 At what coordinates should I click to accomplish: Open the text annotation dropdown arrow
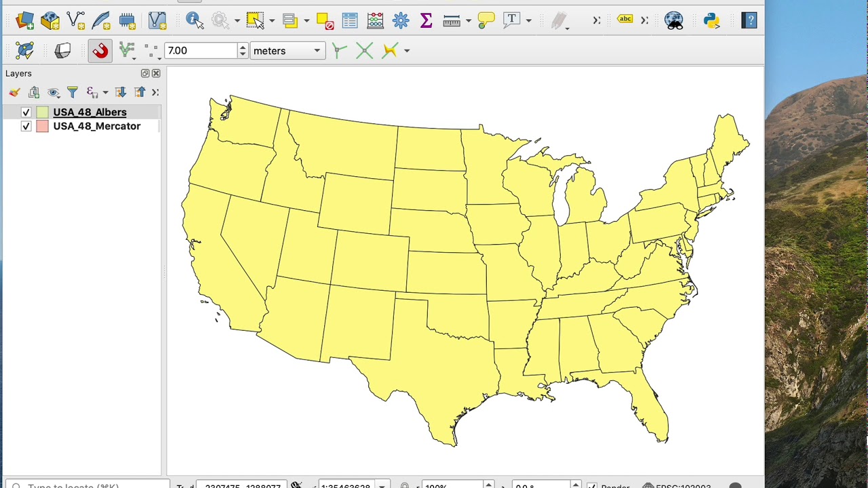(528, 21)
